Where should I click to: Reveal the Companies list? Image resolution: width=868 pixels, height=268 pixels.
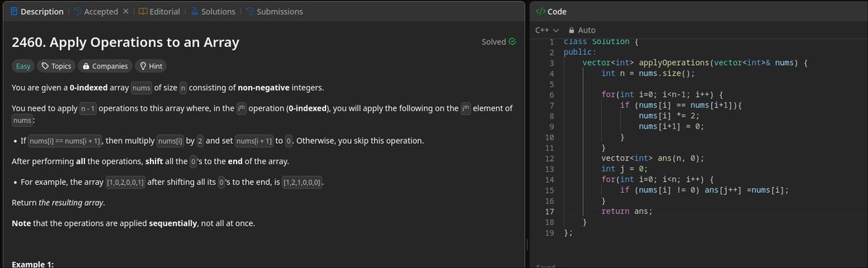pos(105,66)
